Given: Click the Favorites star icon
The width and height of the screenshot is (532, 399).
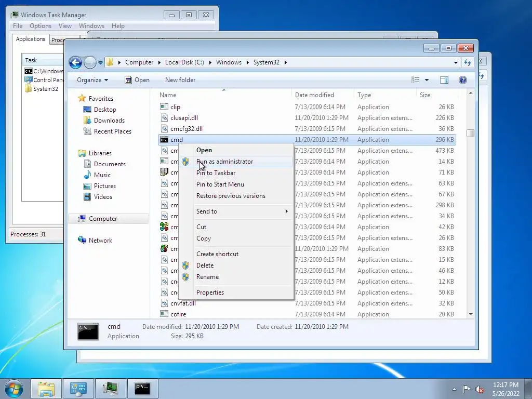Looking at the screenshot, I should 82,98.
